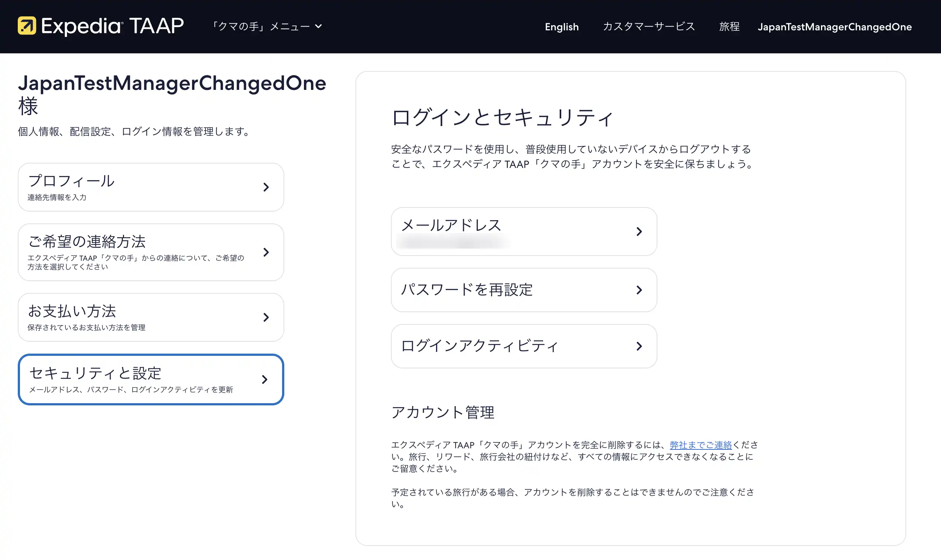Click the chevron on ご希望の連絡方法 card

click(266, 252)
